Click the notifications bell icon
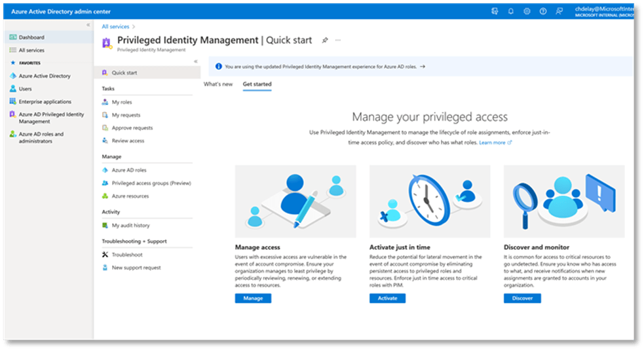 tap(510, 11)
